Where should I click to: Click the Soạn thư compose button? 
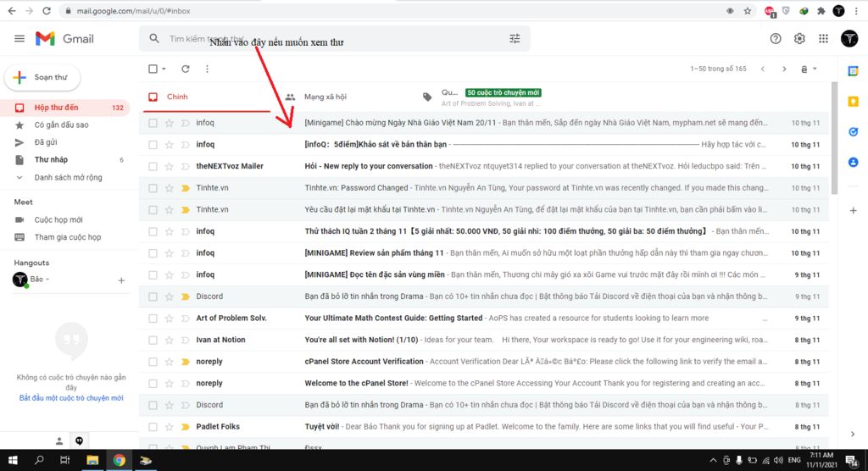[x=42, y=77]
